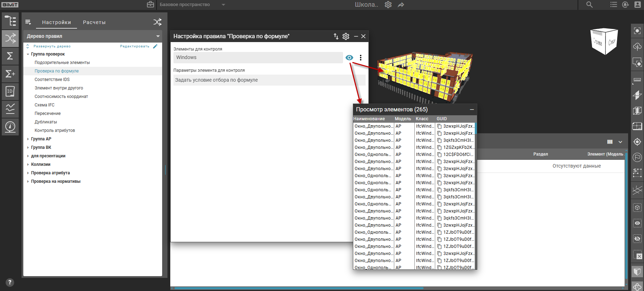This screenshot has width=644, height=291.
Task: Open rule settings gear in dialog header
Action: (346, 36)
